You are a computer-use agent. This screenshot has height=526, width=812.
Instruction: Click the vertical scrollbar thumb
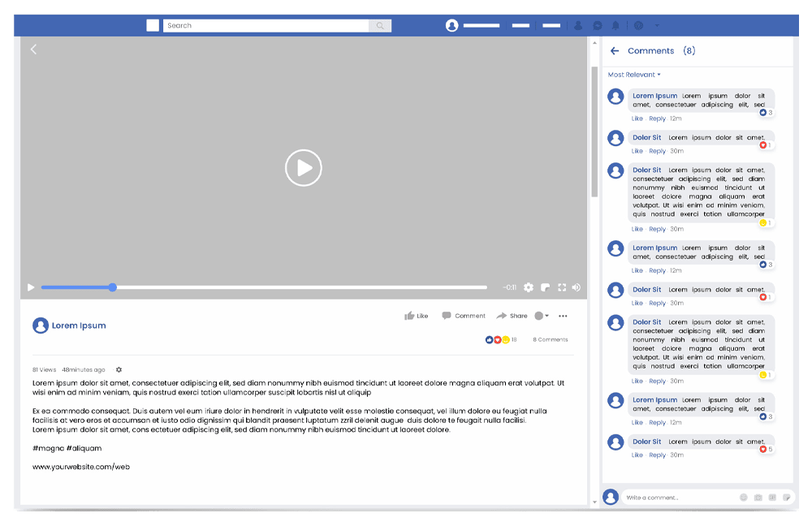click(x=594, y=131)
